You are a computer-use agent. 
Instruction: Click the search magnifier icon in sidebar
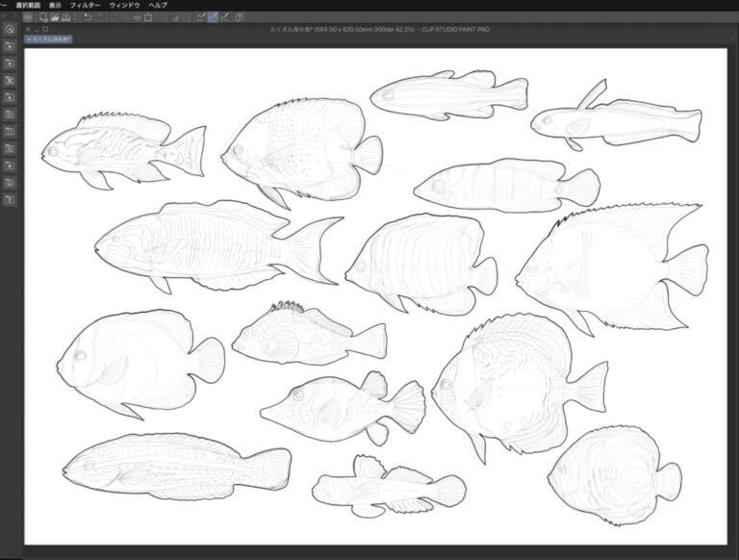point(10,29)
